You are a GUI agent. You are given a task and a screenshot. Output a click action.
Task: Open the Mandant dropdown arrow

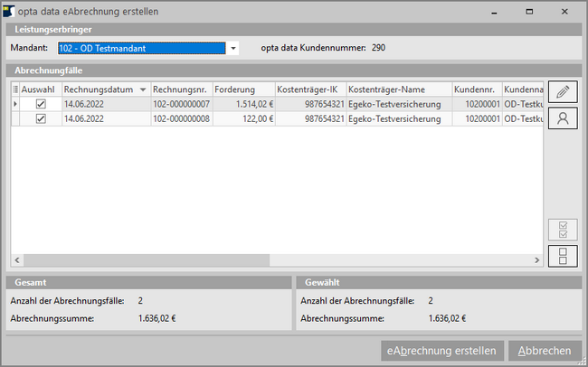click(x=232, y=48)
